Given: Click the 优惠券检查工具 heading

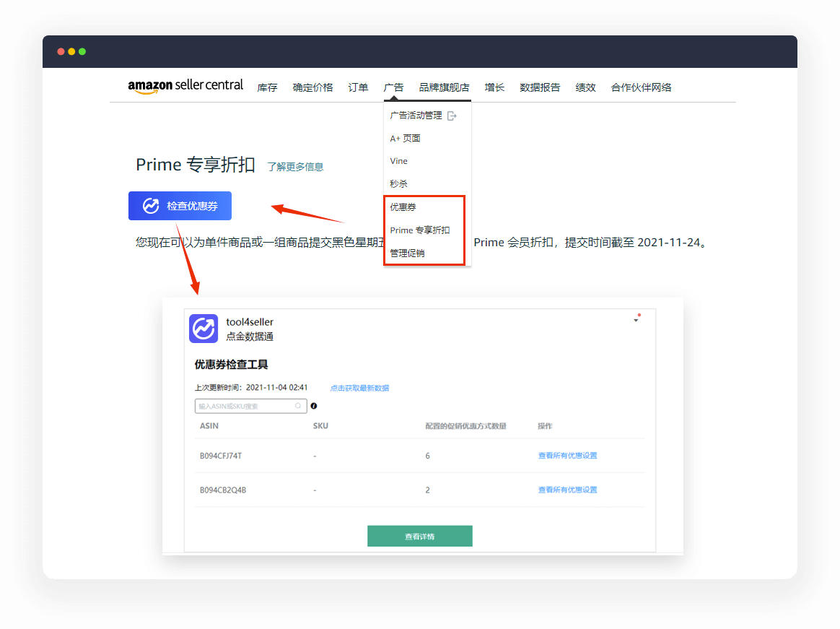Looking at the screenshot, I should (231, 365).
